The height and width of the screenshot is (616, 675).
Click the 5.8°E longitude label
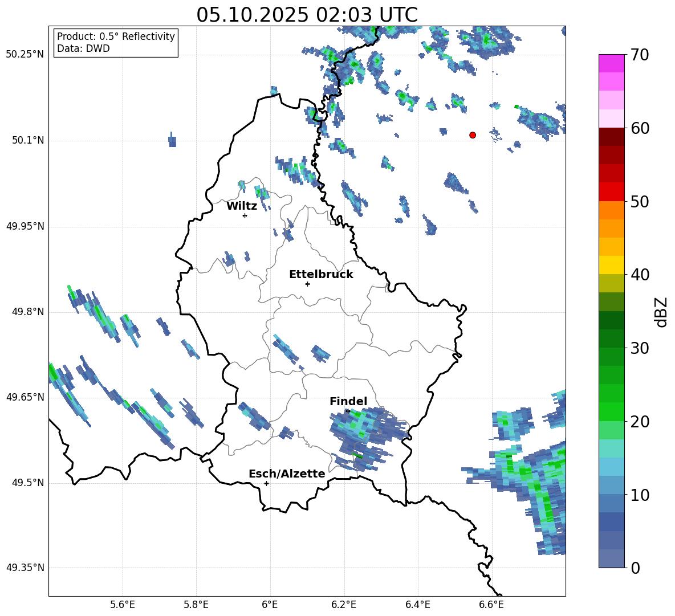point(196,605)
